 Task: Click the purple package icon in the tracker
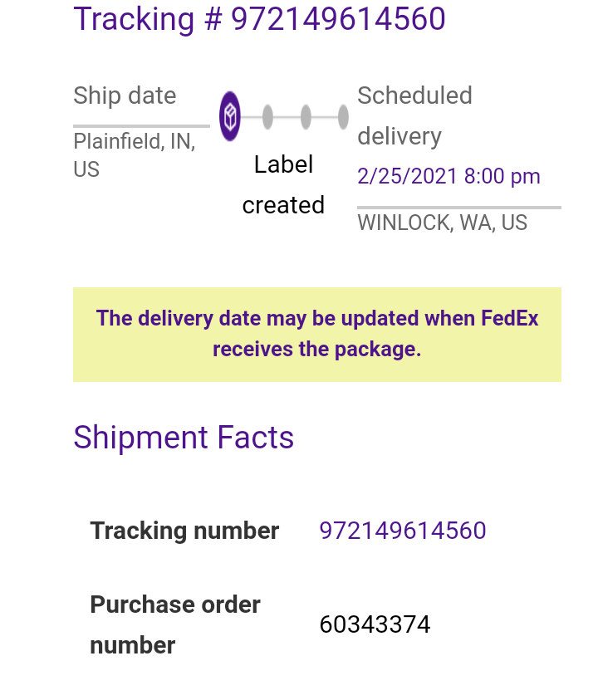230,117
